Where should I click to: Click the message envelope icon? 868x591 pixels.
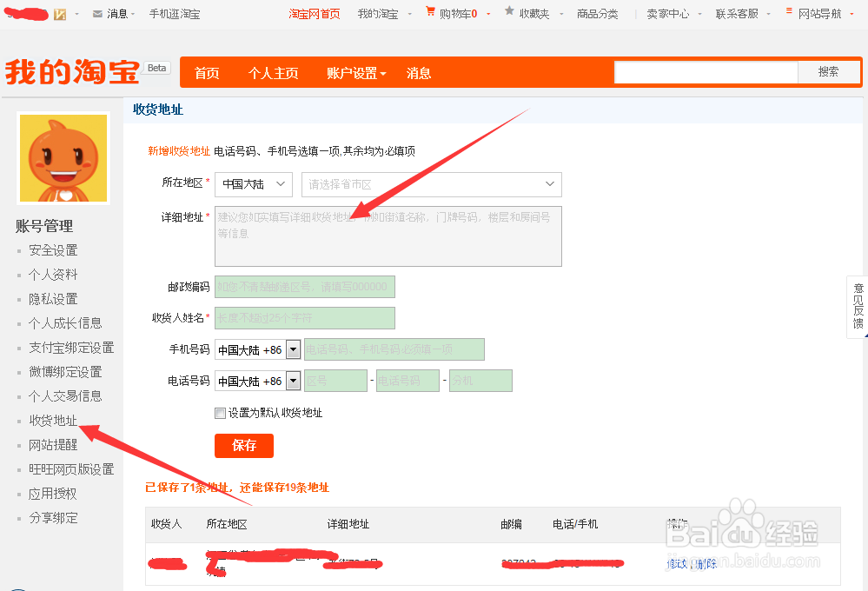coord(97,14)
